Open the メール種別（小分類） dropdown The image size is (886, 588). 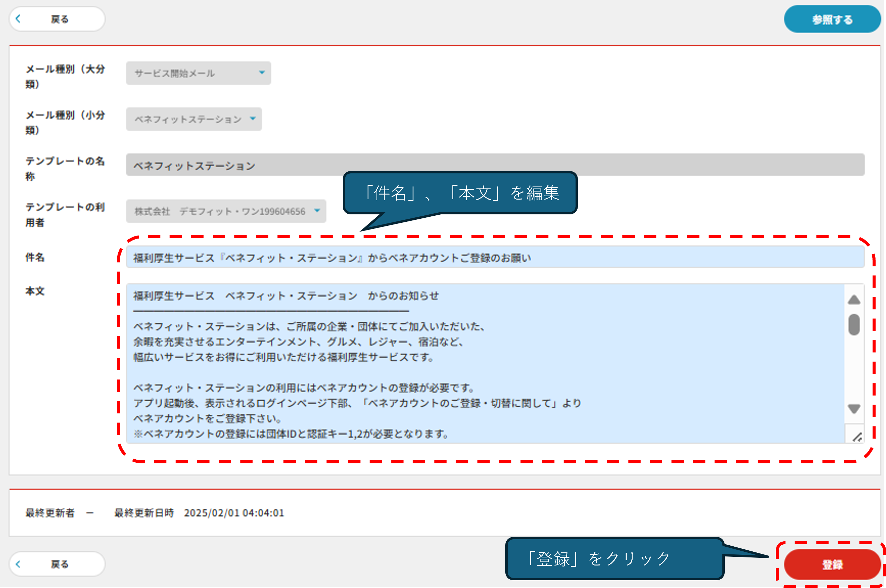[x=194, y=119]
